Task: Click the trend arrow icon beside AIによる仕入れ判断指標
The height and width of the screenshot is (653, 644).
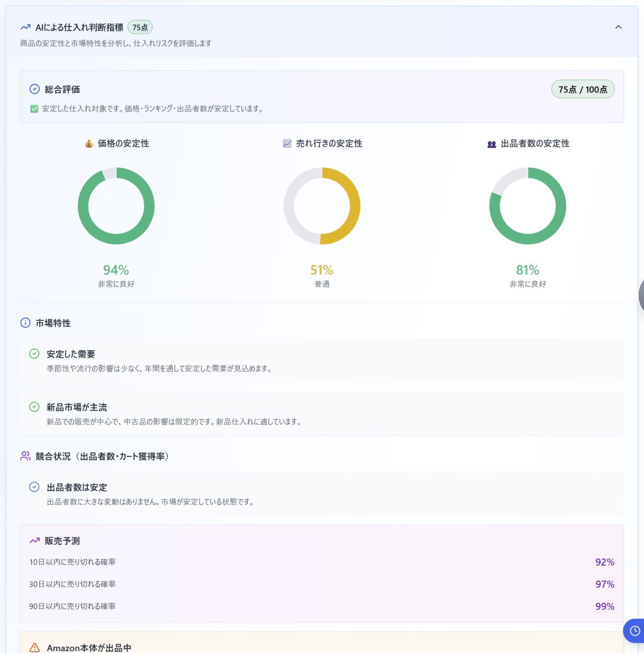Action: pyautogui.click(x=25, y=27)
